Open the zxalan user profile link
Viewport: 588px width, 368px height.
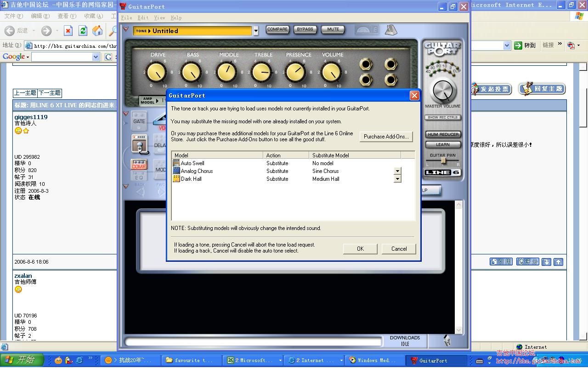click(23, 276)
